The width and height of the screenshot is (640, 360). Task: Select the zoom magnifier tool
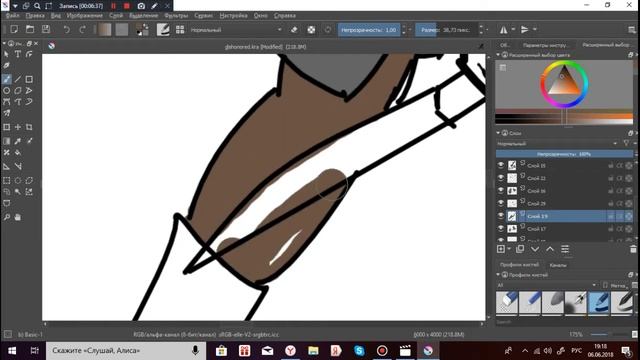[7, 217]
